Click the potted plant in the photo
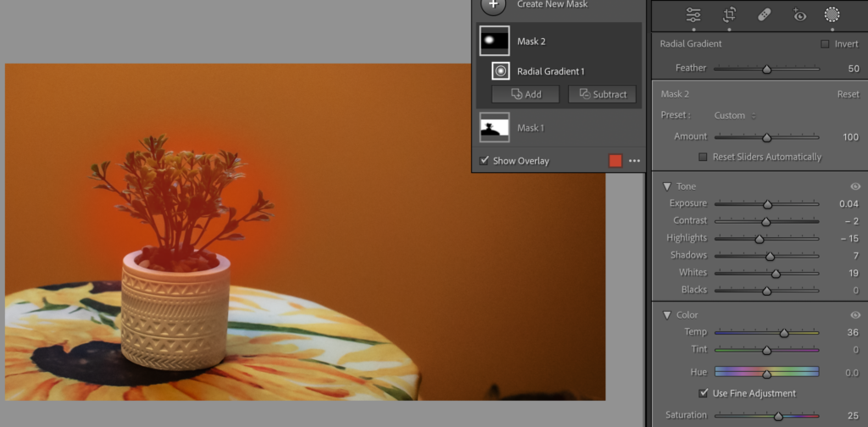The height and width of the screenshot is (427, 868). click(x=177, y=252)
